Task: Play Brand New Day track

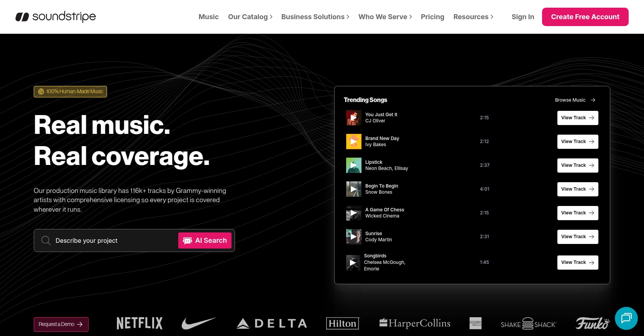Action: pyautogui.click(x=353, y=142)
